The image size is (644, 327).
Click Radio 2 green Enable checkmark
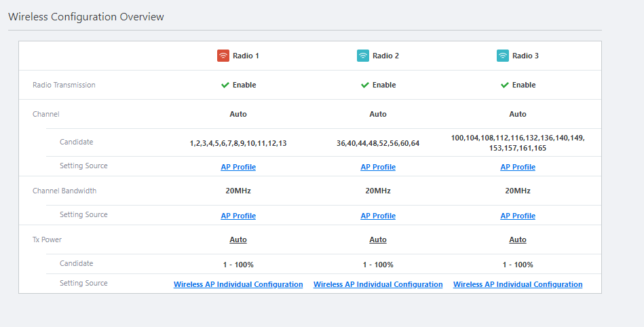click(365, 85)
